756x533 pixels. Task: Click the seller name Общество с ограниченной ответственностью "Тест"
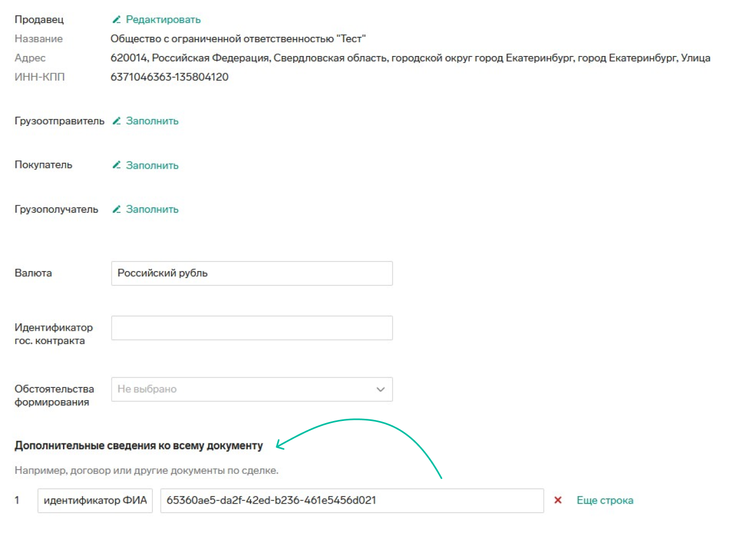pyautogui.click(x=238, y=39)
